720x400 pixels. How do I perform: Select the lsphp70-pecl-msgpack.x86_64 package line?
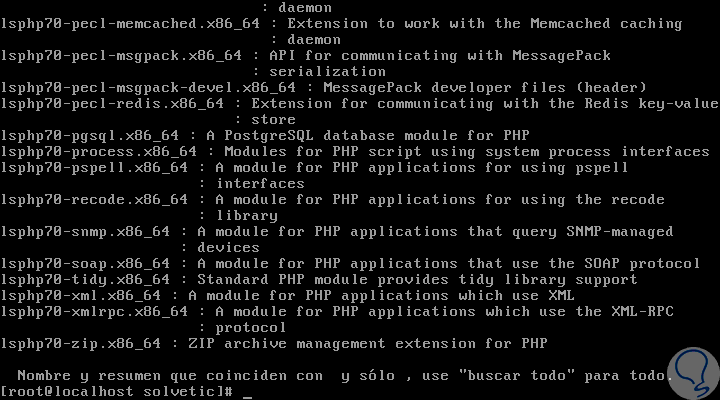(116, 55)
